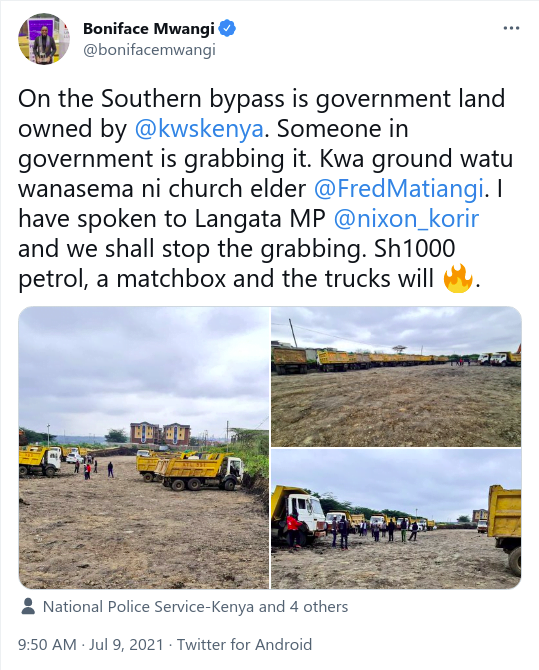Open the @bonifacemwangi handle link
Viewport: 539px width, 670px height.
click(149, 50)
